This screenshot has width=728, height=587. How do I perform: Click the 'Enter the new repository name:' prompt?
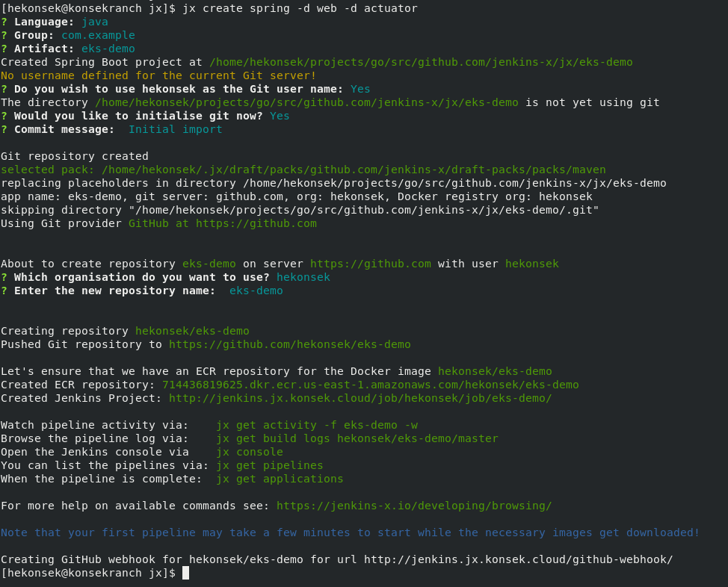[x=114, y=291]
